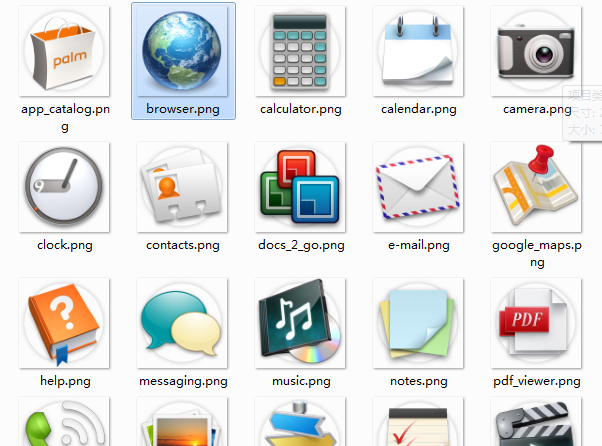Click the help.png orange book icon
602x446 pixels.
(64, 323)
